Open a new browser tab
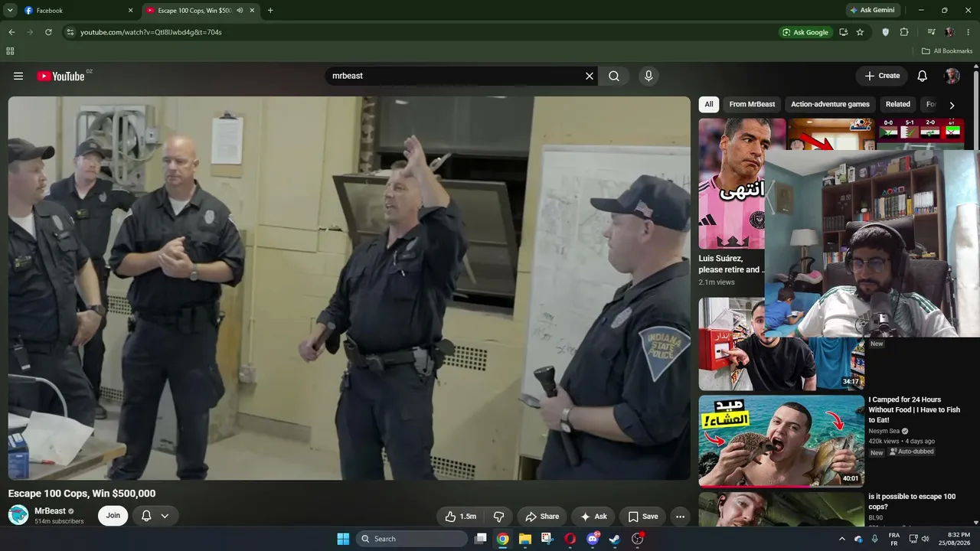 [x=270, y=11]
